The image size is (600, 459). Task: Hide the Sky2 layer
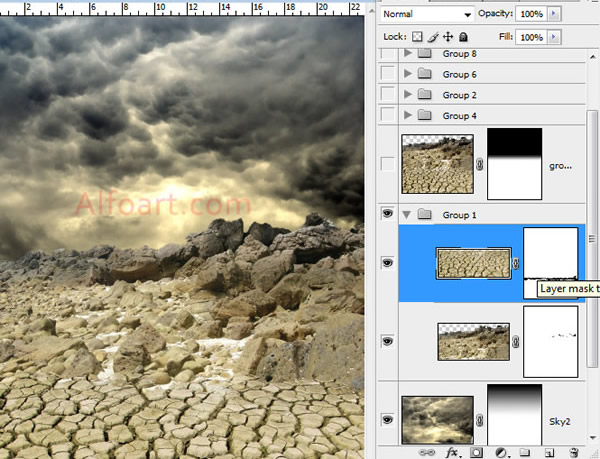pos(388,420)
